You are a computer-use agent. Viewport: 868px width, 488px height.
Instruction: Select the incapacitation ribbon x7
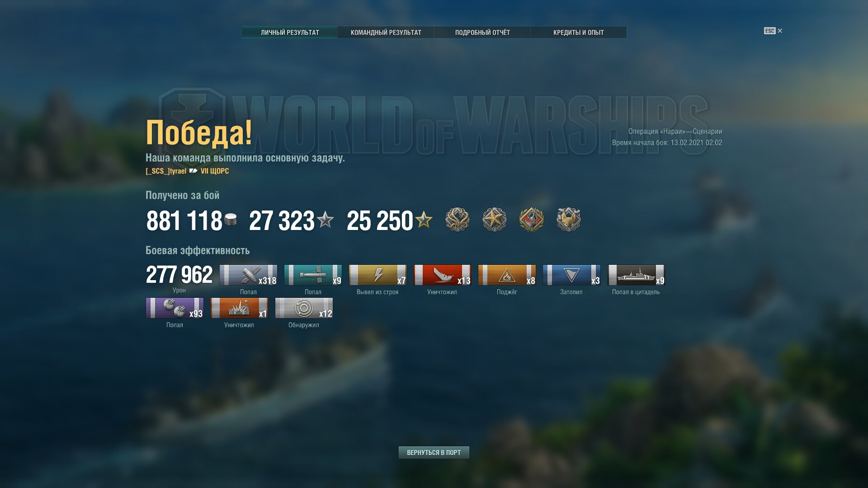(x=377, y=275)
